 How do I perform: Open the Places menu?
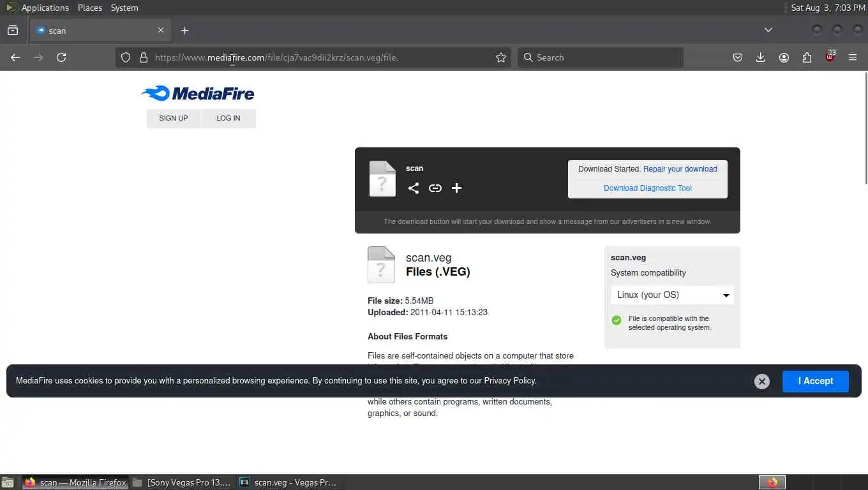(89, 8)
